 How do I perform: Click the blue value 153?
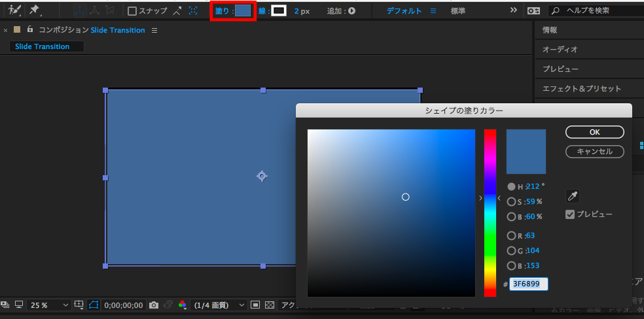coord(533,265)
